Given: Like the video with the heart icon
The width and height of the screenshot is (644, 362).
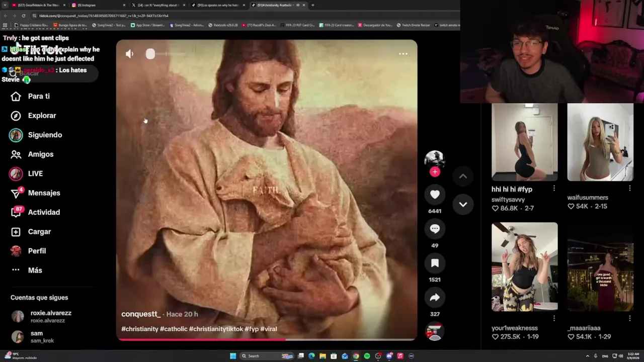Looking at the screenshot, I should click(x=435, y=195).
